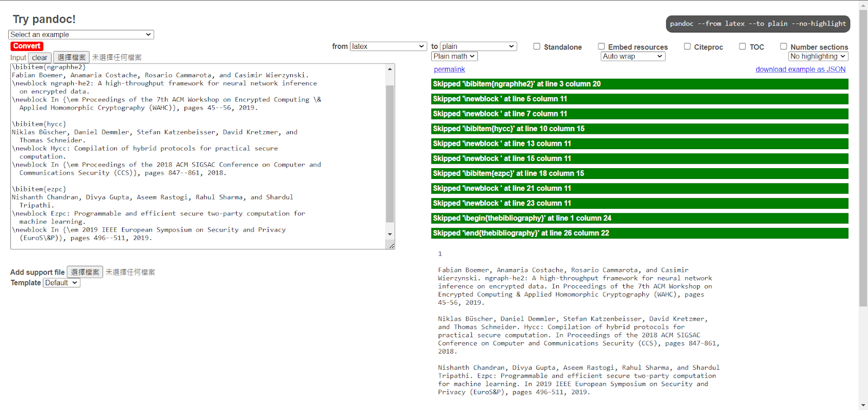Image resolution: width=868 pixels, height=410 pixels.
Task: Select message 'Skipped \newblock at line 13 column 11'
Action: click(640, 144)
